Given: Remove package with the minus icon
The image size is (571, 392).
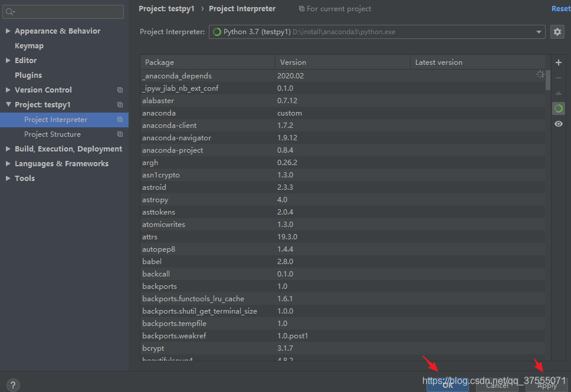Looking at the screenshot, I should click(558, 78).
